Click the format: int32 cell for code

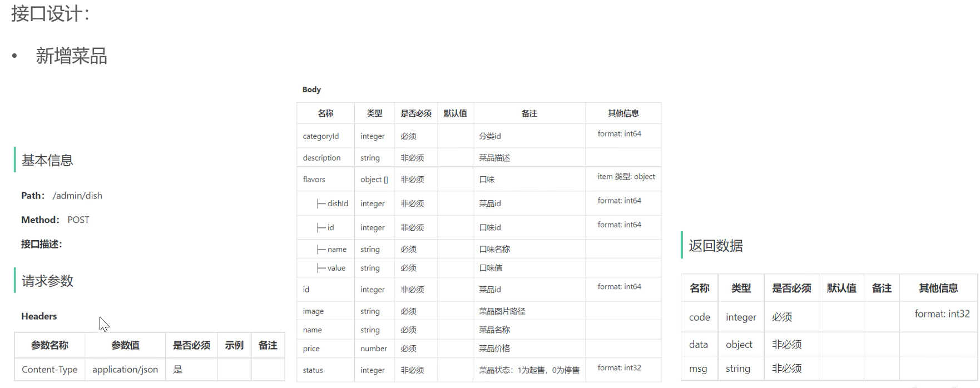[x=942, y=314]
